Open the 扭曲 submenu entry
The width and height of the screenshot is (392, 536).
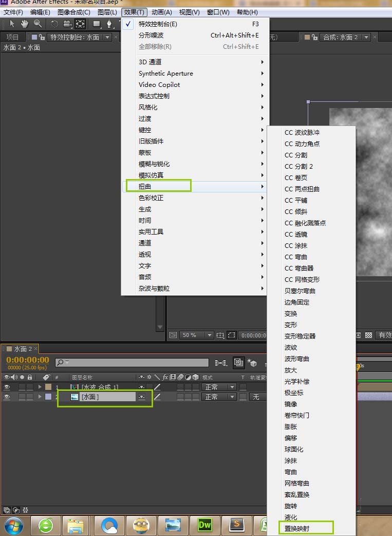point(194,186)
